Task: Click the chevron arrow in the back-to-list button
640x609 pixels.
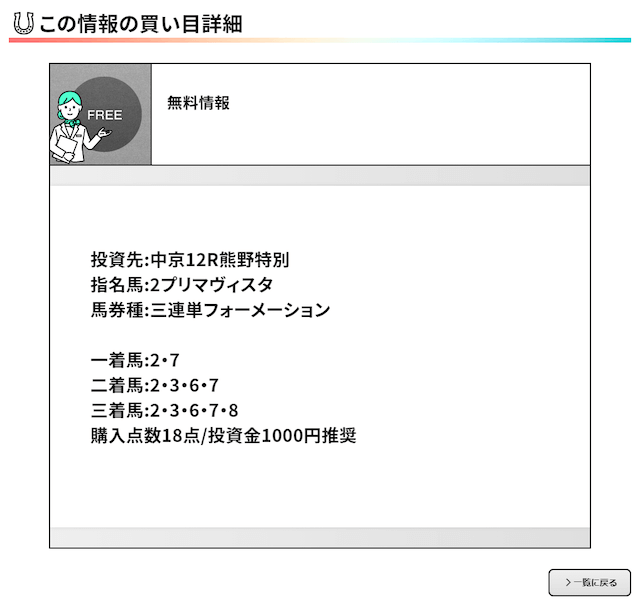Action: pos(568,582)
